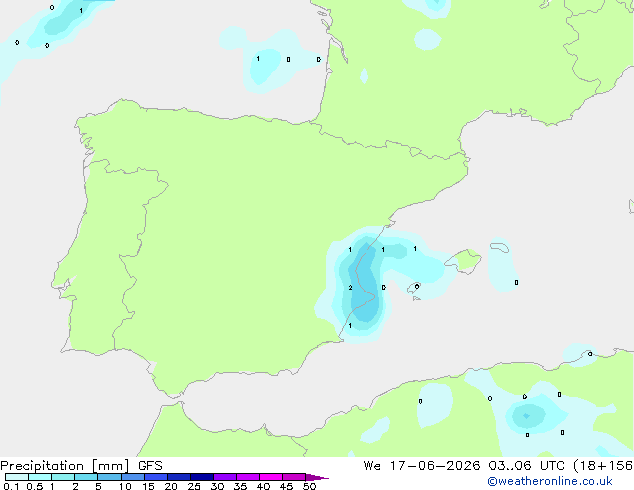Click the 20–25 mm legend swatch

[x=179, y=477]
